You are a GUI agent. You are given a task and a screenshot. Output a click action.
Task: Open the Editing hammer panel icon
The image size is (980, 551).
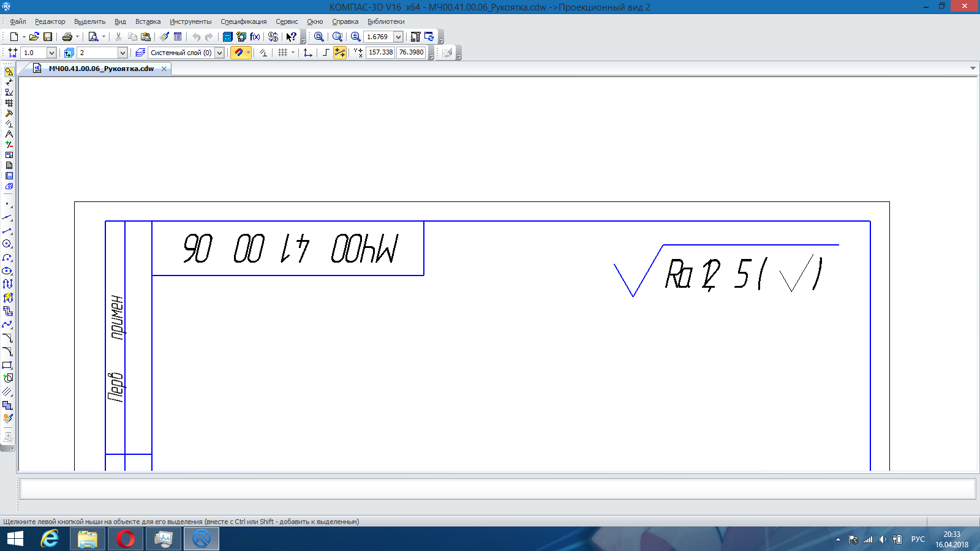[9, 113]
